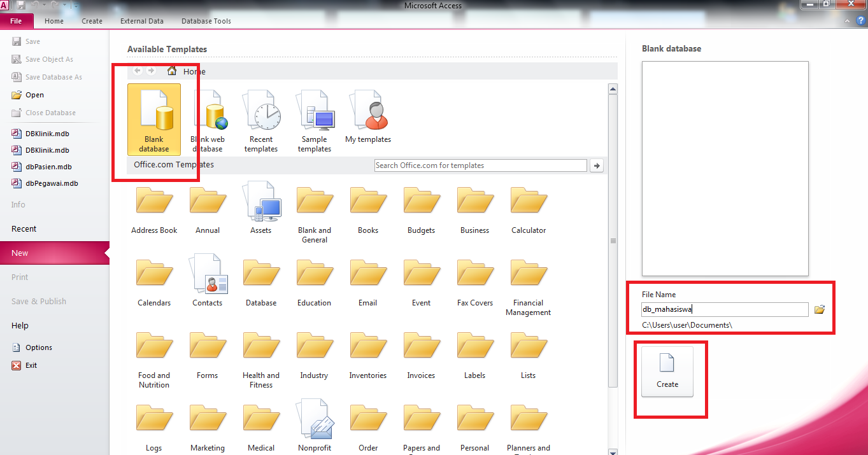
Task: Open the Industry template folder
Action: click(x=315, y=354)
